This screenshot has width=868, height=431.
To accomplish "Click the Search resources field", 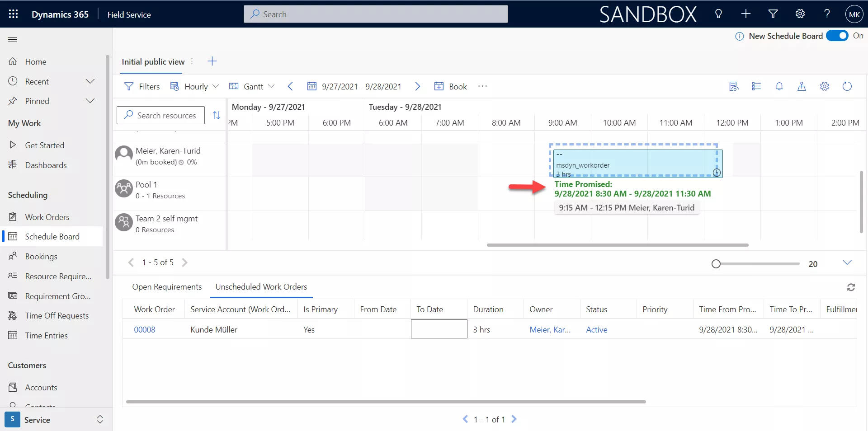I will (161, 115).
